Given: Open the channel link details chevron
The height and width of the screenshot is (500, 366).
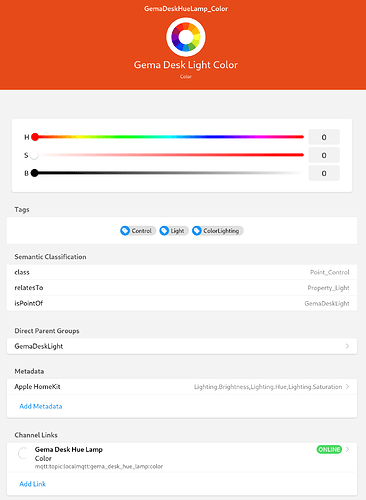Looking at the screenshot, I should [x=347, y=449].
